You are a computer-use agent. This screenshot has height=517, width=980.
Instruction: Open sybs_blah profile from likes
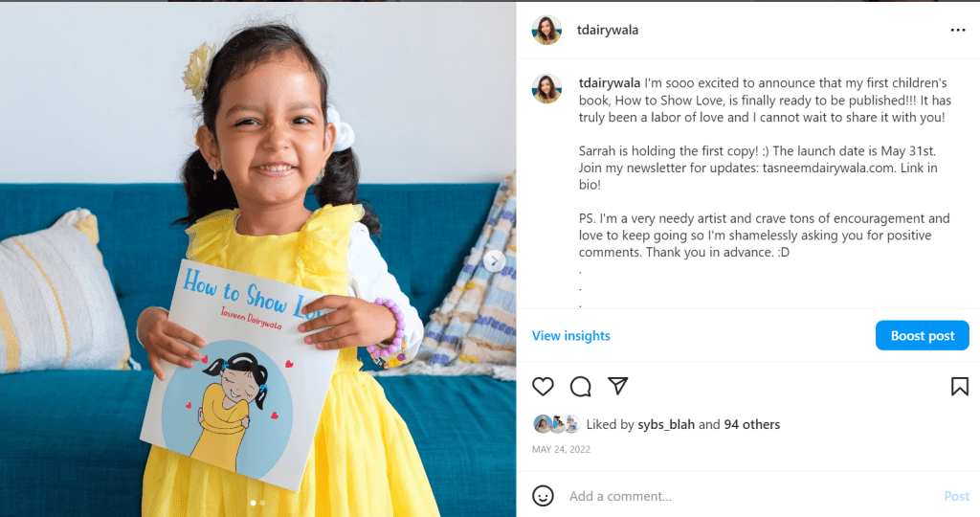666,424
